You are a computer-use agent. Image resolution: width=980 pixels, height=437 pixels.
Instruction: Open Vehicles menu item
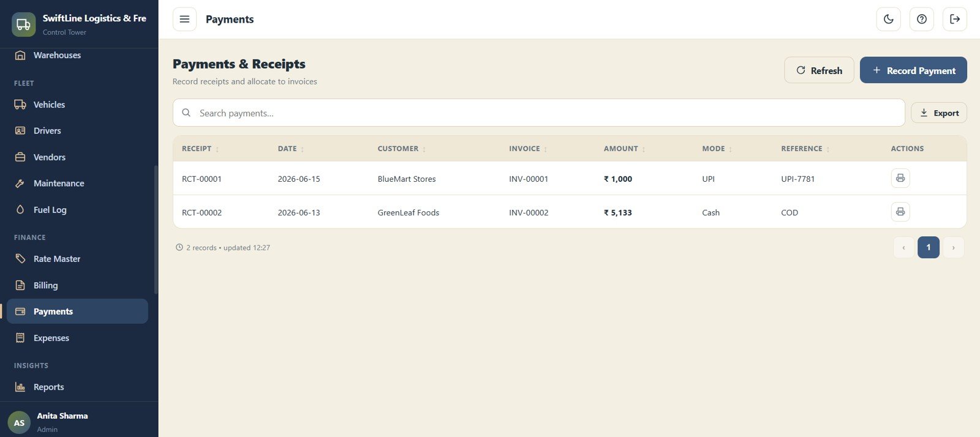77,105
